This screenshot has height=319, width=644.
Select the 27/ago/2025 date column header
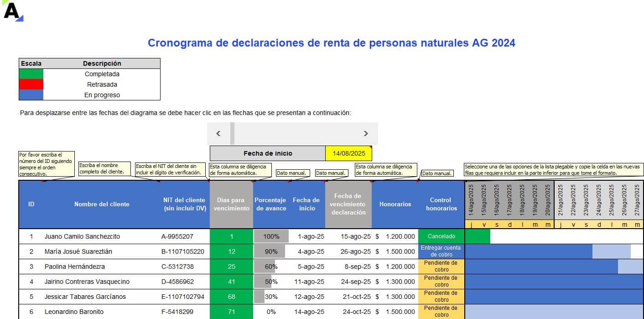point(637,200)
